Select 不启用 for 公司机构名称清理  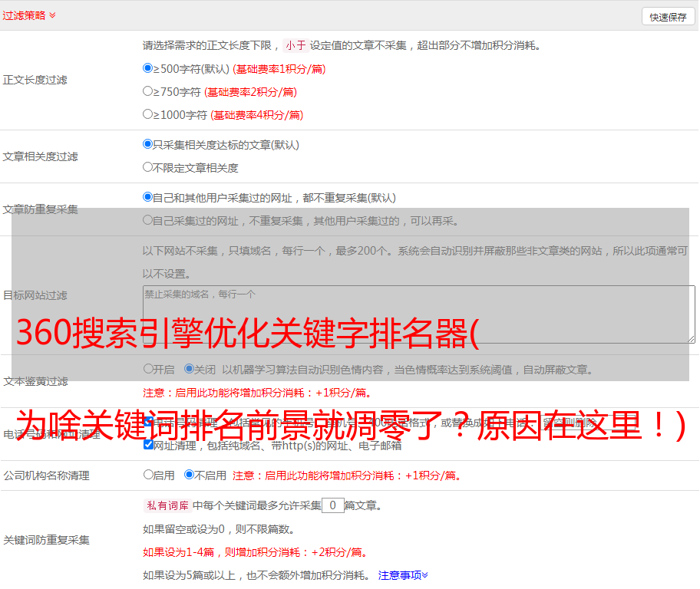(190, 474)
